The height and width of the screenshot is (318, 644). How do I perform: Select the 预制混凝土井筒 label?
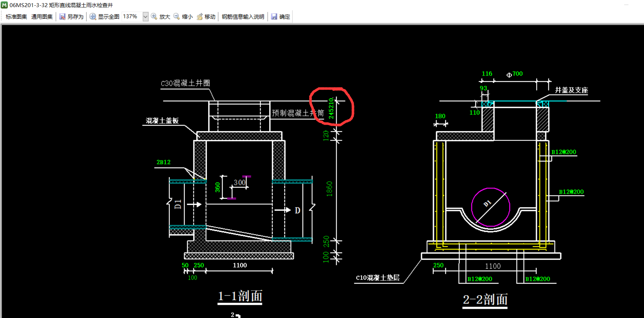(298, 113)
